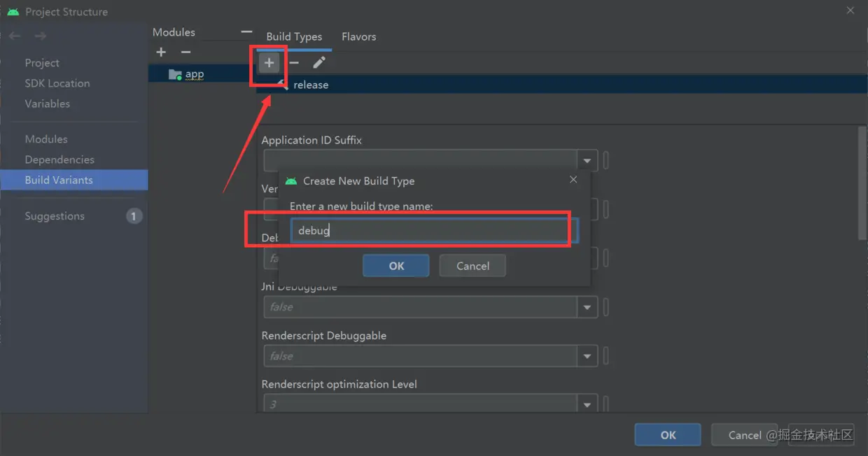This screenshot has width=868, height=456.
Task: Open the Jni Debuggable dropdown
Action: (x=587, y=307)
